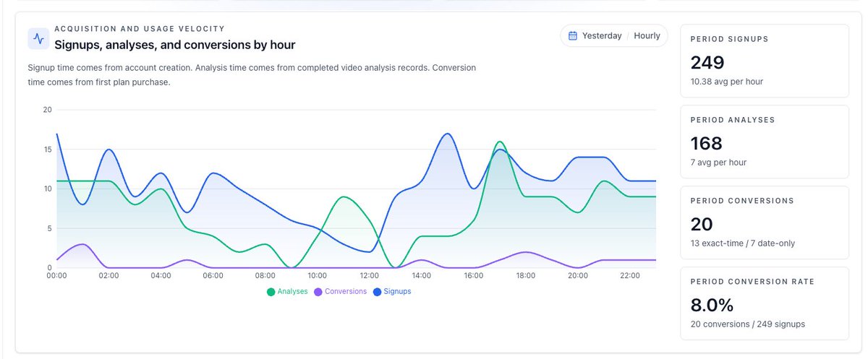Click the 16:00 x-axis label
868x359 pixels.
(x=473, y=276)
